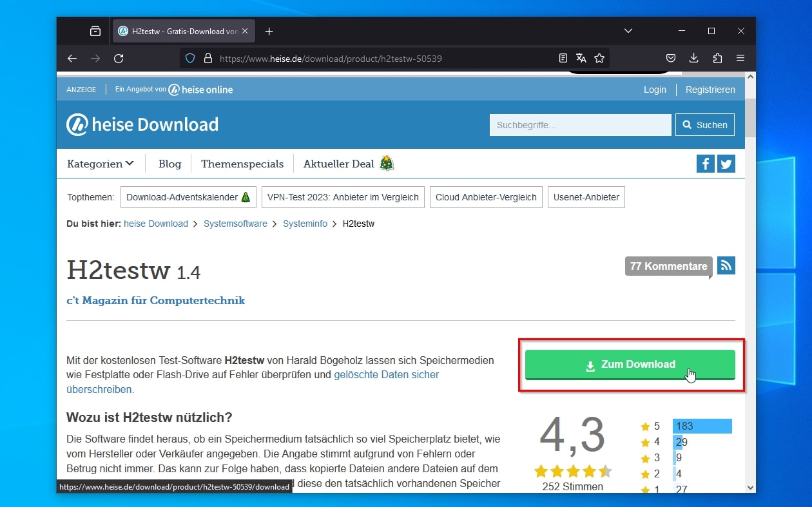Go to Systeminfo breadcrumb
812x507 pixels.
(x=305, y=224)
